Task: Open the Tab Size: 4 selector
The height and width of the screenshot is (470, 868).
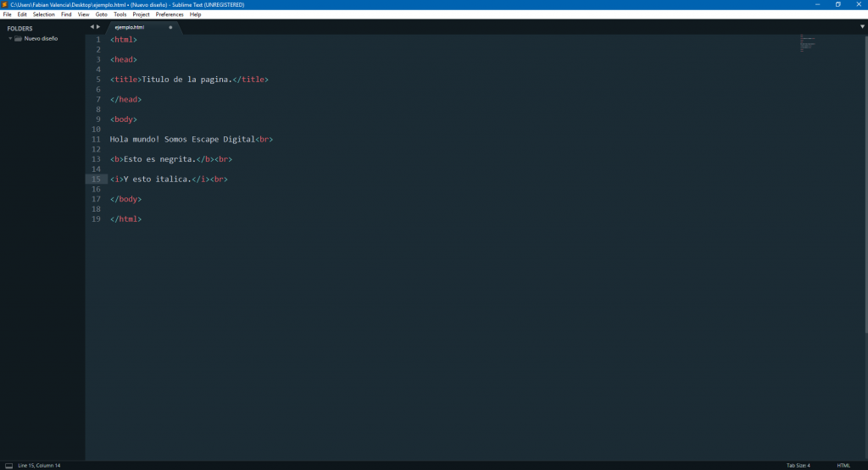Action: pyautogui.click(x=798, y=465)
